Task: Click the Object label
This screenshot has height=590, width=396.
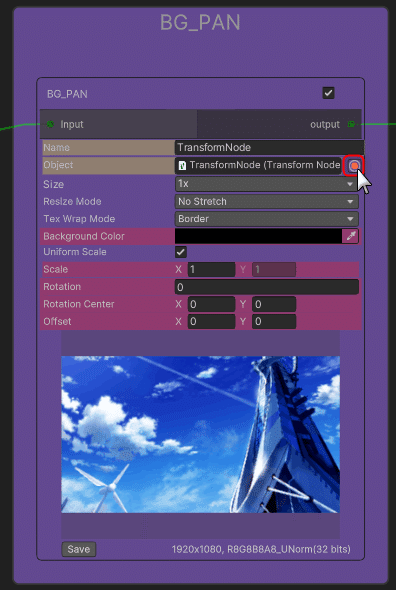Action: (x=58, y=165)
